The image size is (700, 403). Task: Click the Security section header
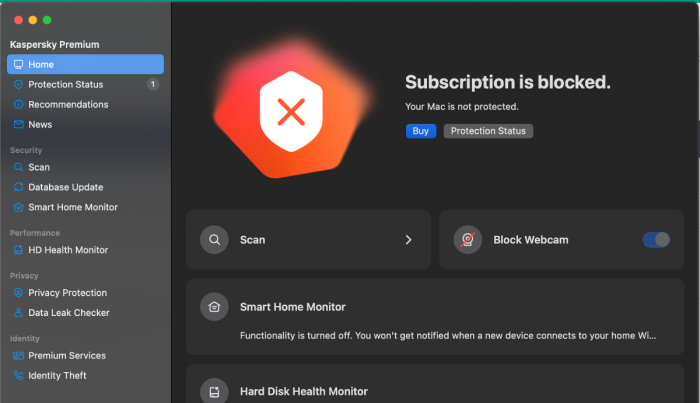[x=26, y=150]
